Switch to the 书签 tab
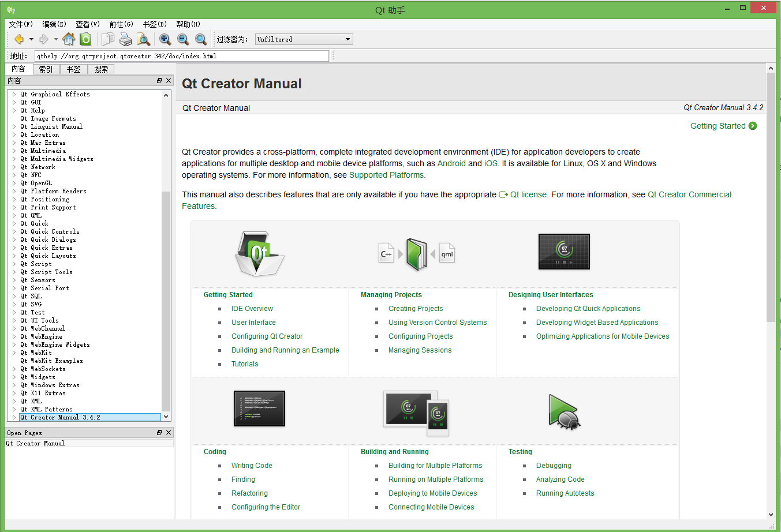This screenshot has width=781, height=532. click(x=74, y=69)
